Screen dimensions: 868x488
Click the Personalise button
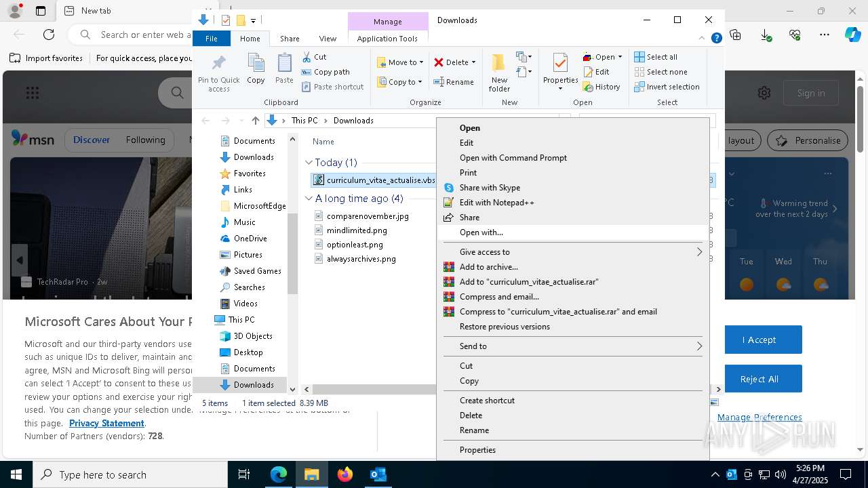click(x=808, y=140)
